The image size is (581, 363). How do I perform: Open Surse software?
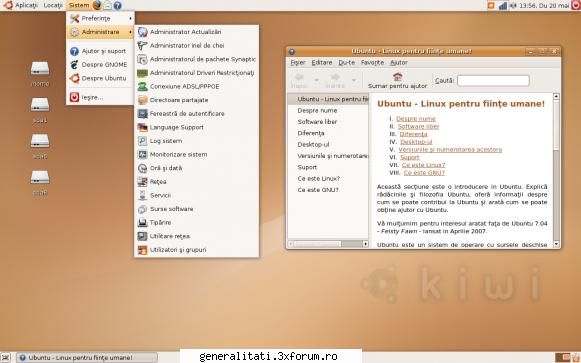click(196, 209)
